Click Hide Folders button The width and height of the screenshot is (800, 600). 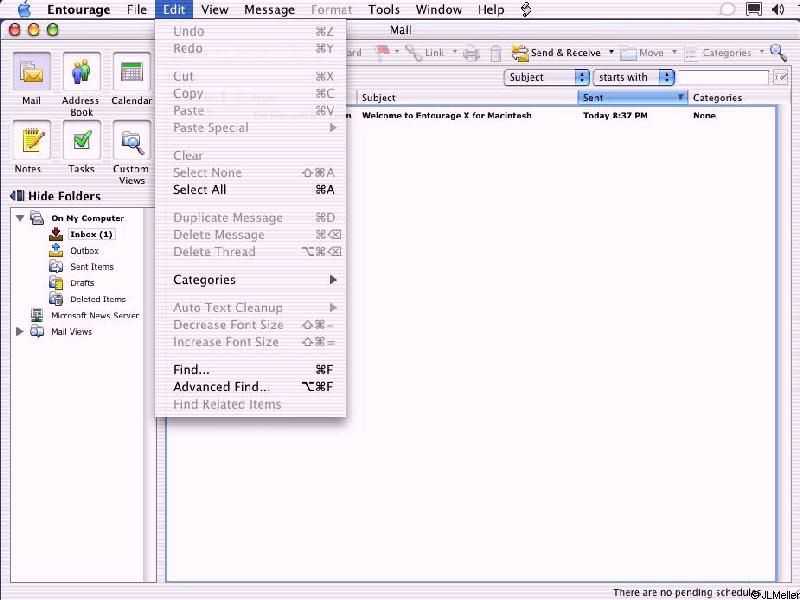(x=55, y=196)
